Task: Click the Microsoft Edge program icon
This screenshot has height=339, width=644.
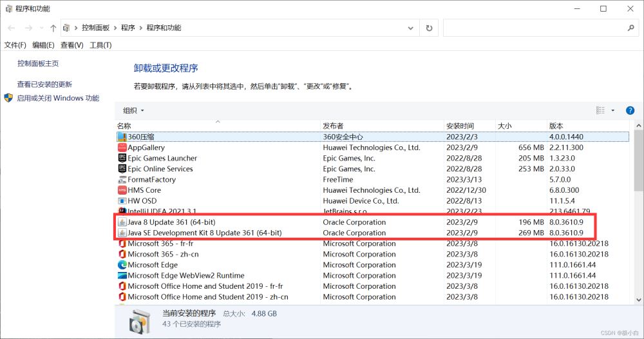Action: (122, 265)
